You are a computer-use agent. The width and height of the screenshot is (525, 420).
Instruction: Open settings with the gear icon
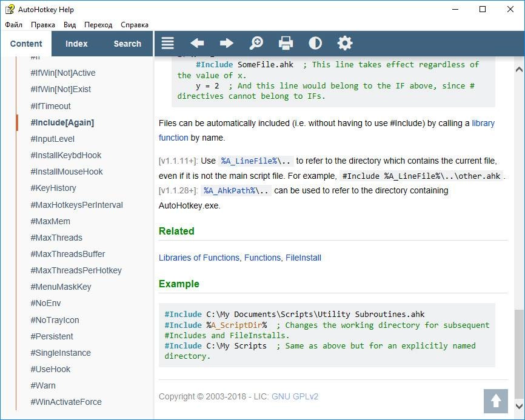(345, 43)
